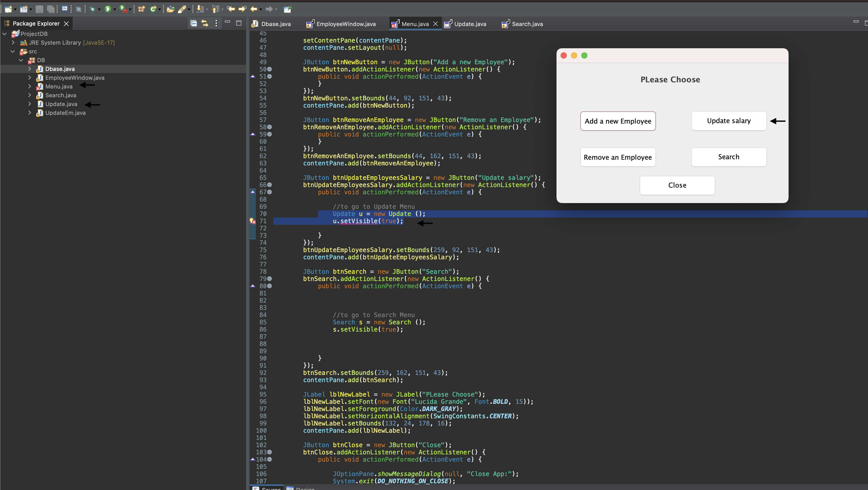The height and width of the screenshot is (490, 868).
Task: Minimize the Package Explorer view
Action: click(227, 22)
